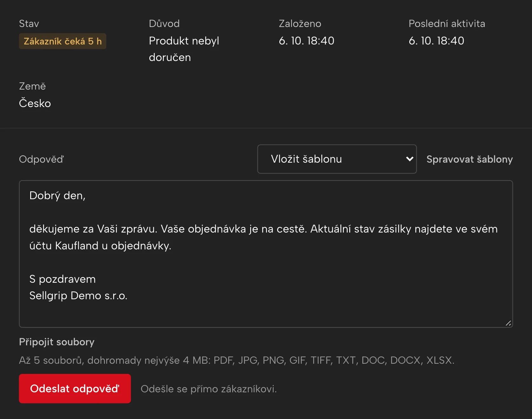Open the Vložit šablonu dropdown

click(x=337, y=159)
